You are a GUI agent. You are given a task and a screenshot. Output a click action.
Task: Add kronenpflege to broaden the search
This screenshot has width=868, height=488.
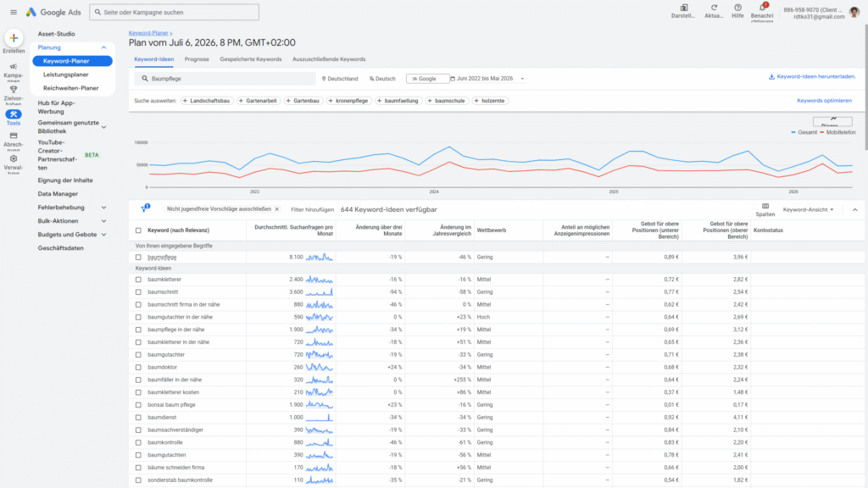coord(348,101)
